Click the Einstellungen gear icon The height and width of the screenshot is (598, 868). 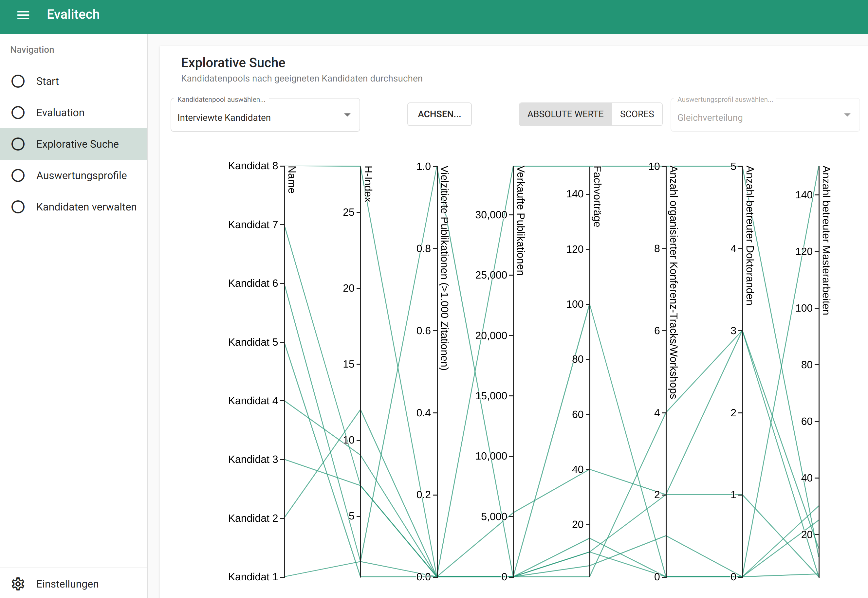coord(18,584)
